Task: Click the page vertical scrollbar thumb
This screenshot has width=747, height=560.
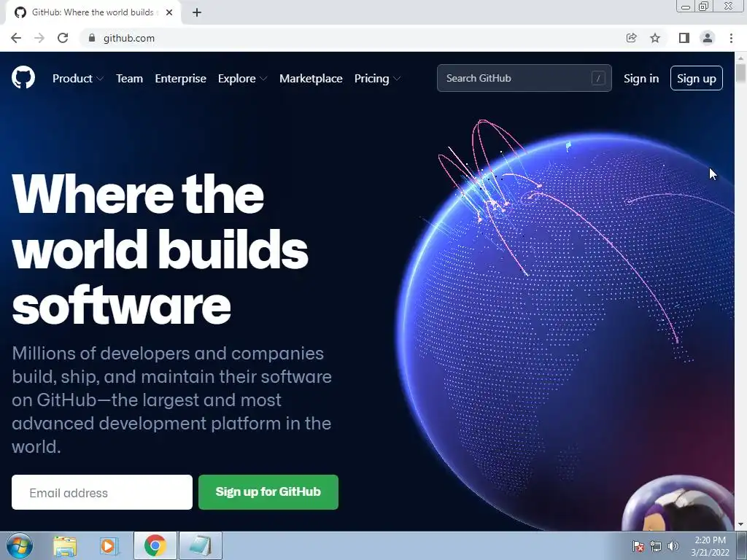Action: tap(740, 73)
